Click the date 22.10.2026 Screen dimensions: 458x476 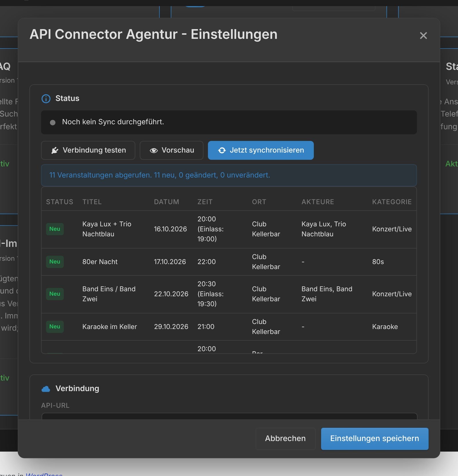(171, 294)
